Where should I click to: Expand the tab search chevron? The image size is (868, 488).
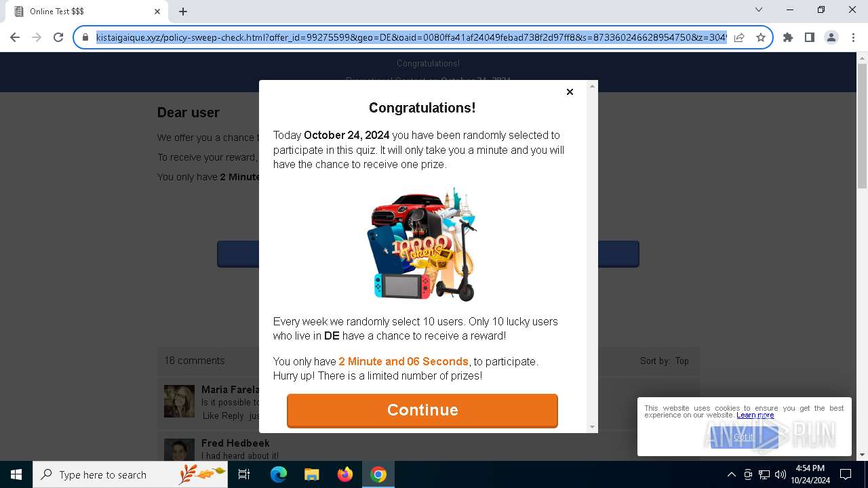click(x=759, y=9)
